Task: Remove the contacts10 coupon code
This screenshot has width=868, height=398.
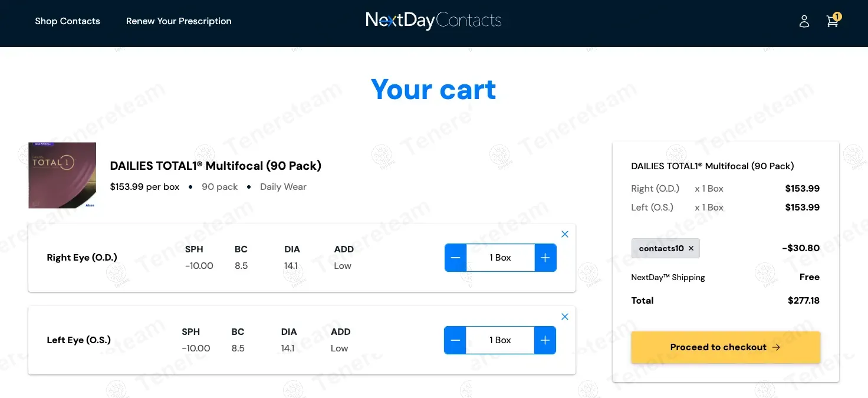Action: pyautogui.click(x=691, y=248)
